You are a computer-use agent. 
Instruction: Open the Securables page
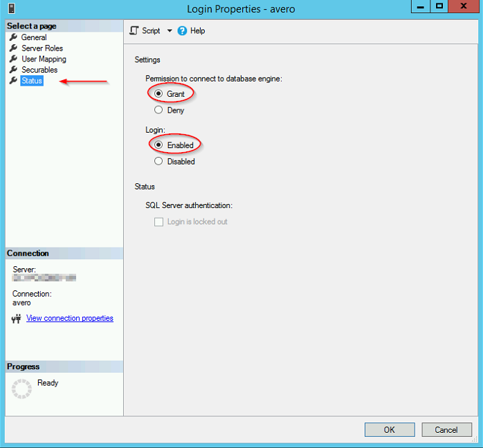pyautogui.click(x=39, y=70)
